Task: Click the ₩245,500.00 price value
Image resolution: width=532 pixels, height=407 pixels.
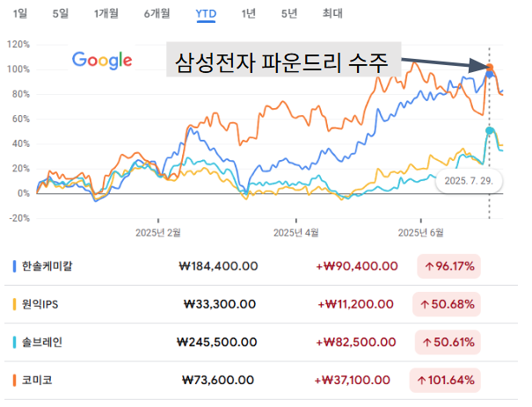Action: 217,342
